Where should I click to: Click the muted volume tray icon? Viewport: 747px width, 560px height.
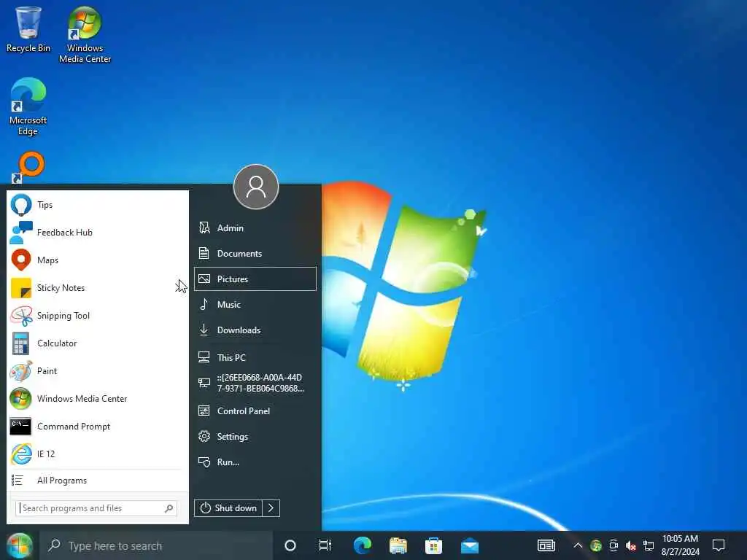(631, 545)
